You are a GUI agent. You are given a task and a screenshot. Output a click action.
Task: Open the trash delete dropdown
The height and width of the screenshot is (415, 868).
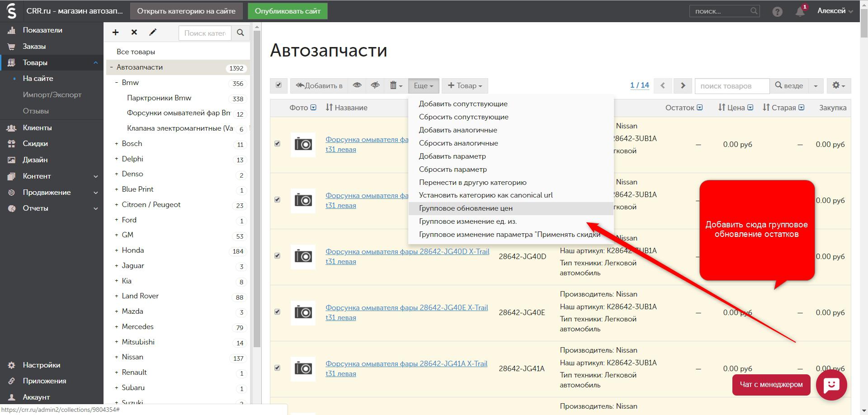396,85
